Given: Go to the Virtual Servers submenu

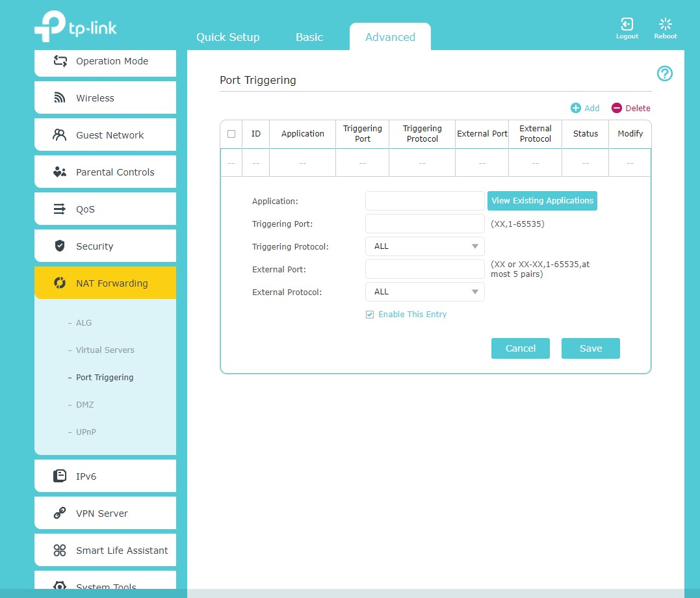Looking at the screenshot, I should (x=105, y=350).
